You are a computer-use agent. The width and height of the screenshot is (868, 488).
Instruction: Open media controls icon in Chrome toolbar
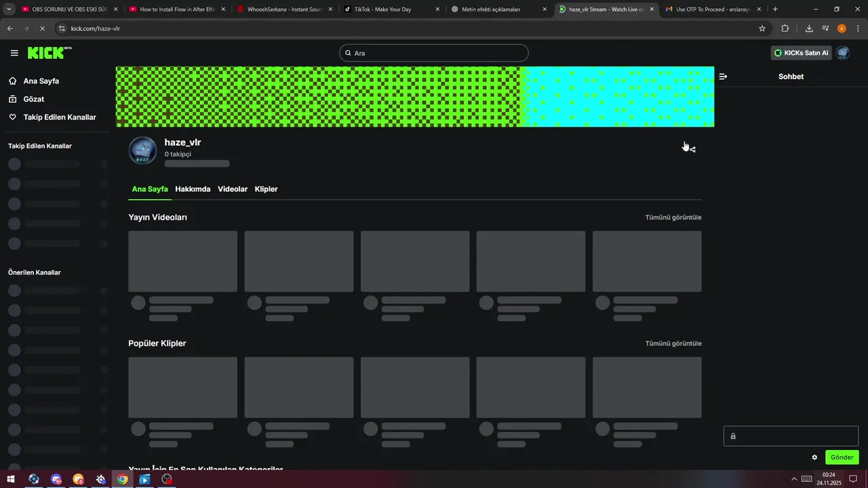click(x=825, y=28)
